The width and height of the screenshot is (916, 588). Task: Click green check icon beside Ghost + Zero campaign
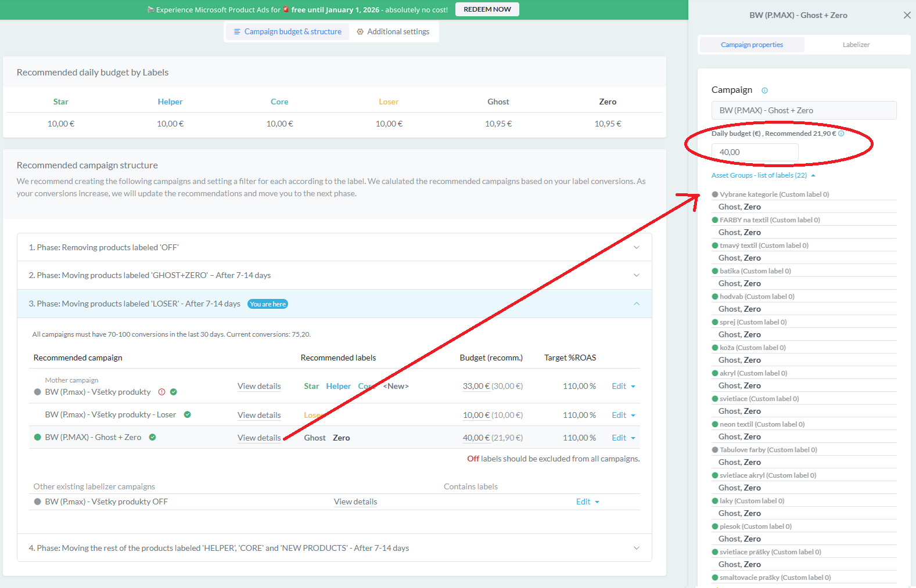[x=152, y=437]
